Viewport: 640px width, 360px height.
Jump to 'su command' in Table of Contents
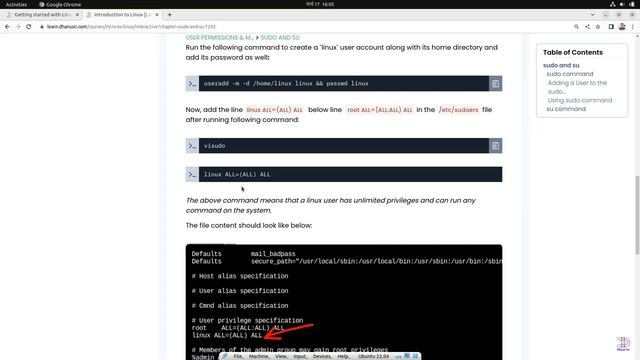pyautogui.click(x=566, y=109)
